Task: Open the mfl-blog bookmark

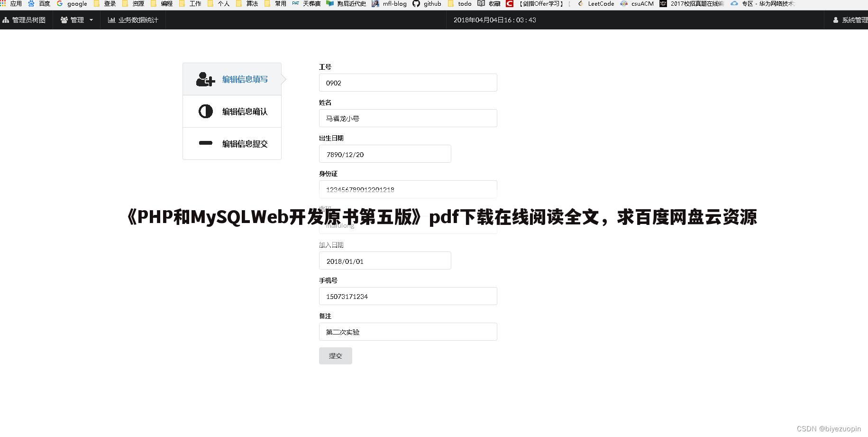Action: click(x=389, y=4)
